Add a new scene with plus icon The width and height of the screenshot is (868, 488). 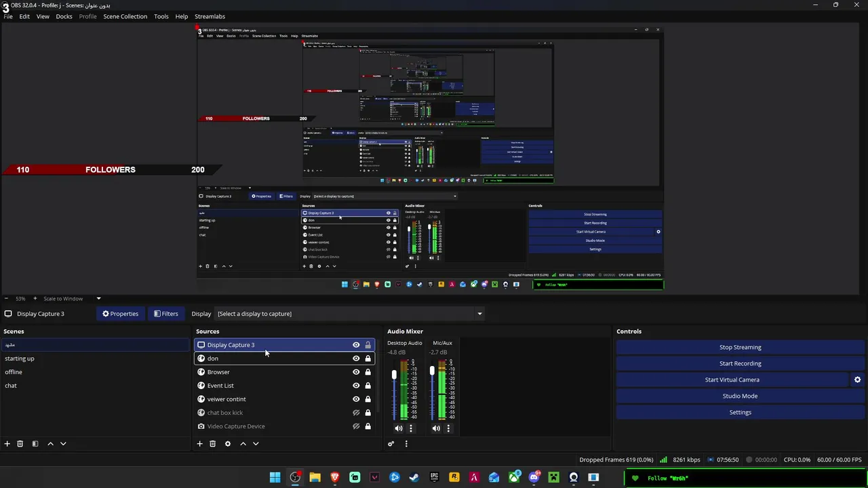7,444
